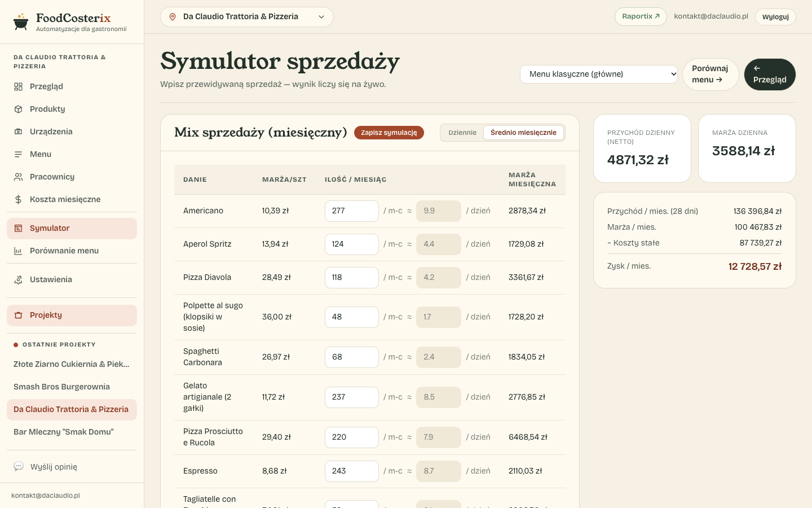This screenshot has width=812, height=508.
Task: Click the Polpette al sugo quantity field
Action: click(x=352, y=317)
